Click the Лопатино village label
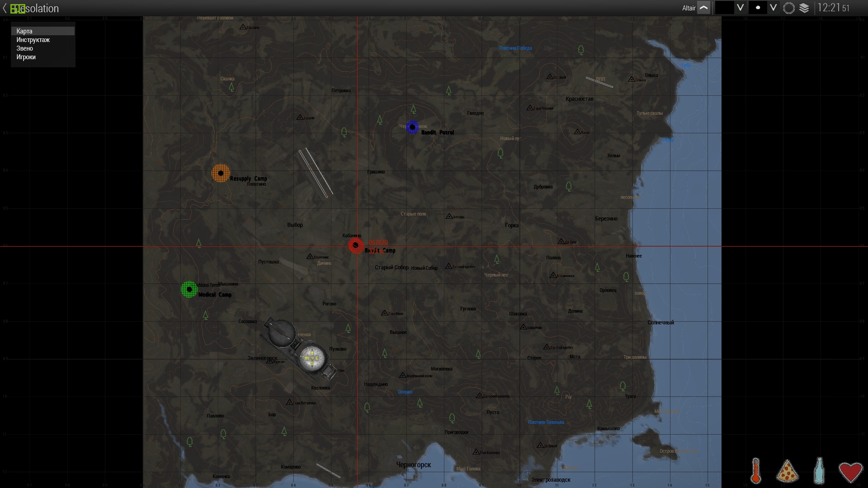 coord(256,184)
